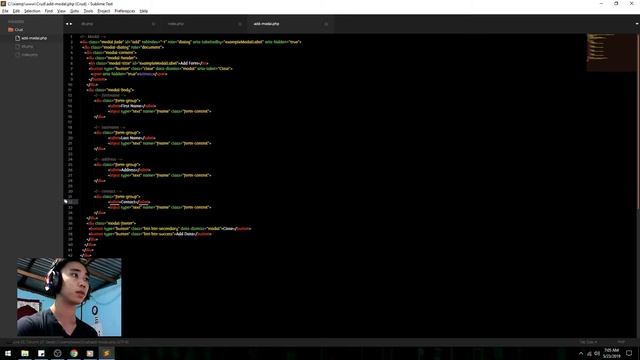This screenshot has height=360, width=640.
Task: Close the index.php tab
Action: [240, 24]
